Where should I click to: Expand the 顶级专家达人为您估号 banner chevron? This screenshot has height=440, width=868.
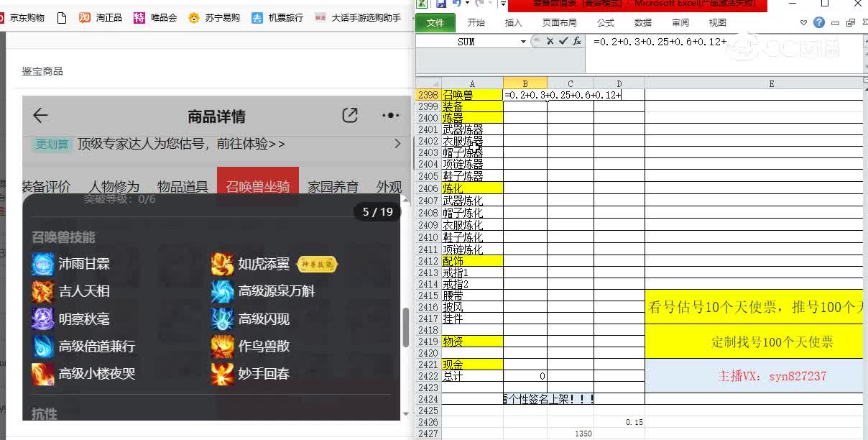click(397, 144)
